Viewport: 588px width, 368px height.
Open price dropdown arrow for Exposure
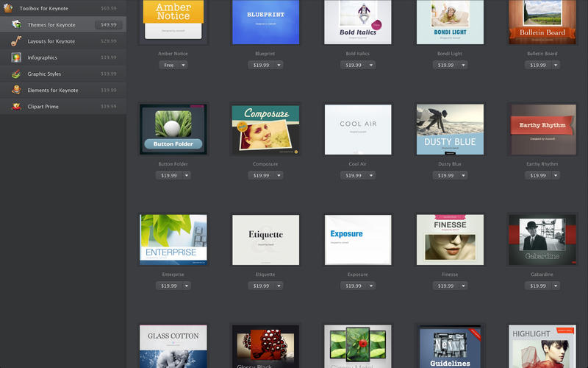pos(371,286)
